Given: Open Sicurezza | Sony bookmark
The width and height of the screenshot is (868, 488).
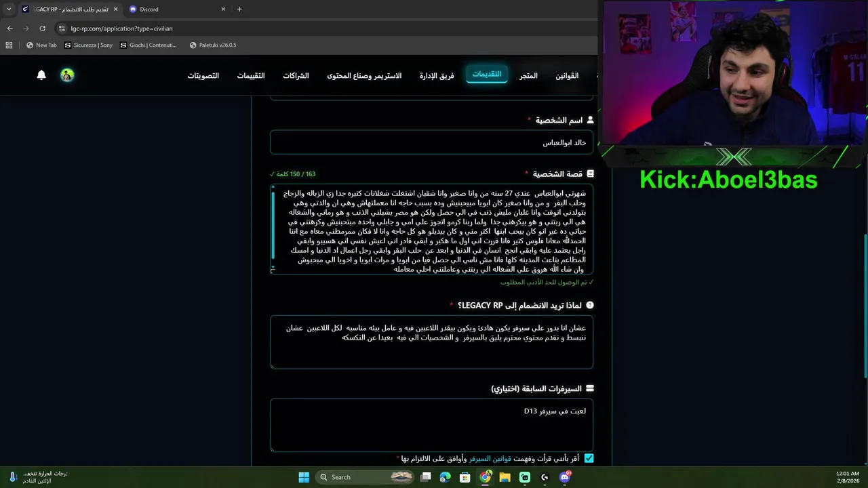Looking at the screenshot, I should click(88, 45).
